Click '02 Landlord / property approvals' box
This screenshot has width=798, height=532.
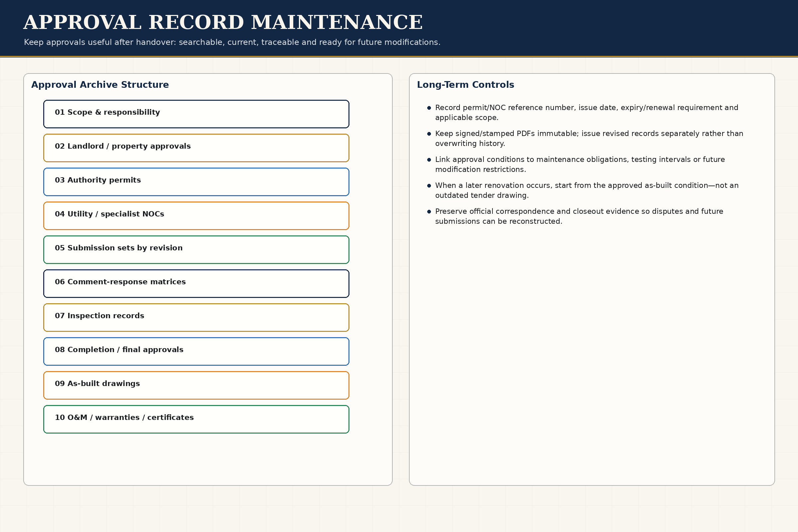click(x=196, y=148)
